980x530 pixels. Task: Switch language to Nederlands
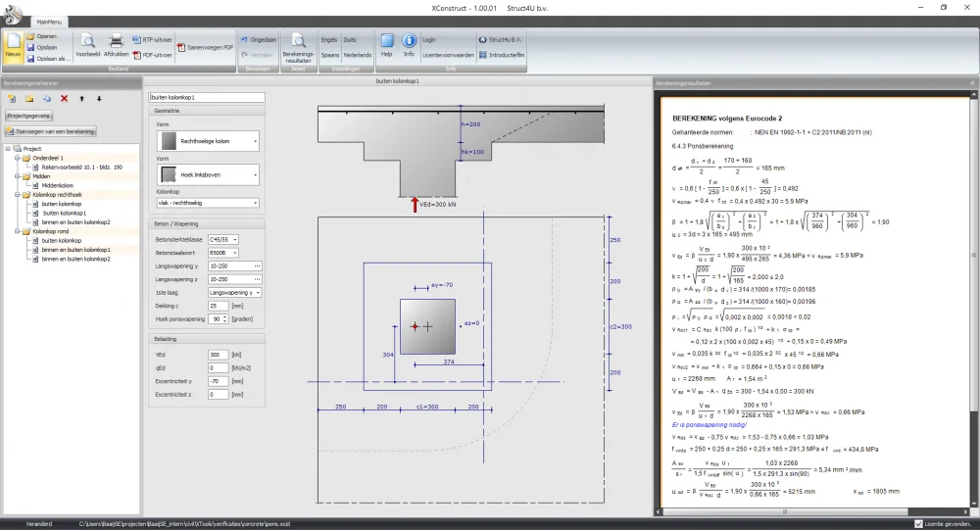[358, 55]
